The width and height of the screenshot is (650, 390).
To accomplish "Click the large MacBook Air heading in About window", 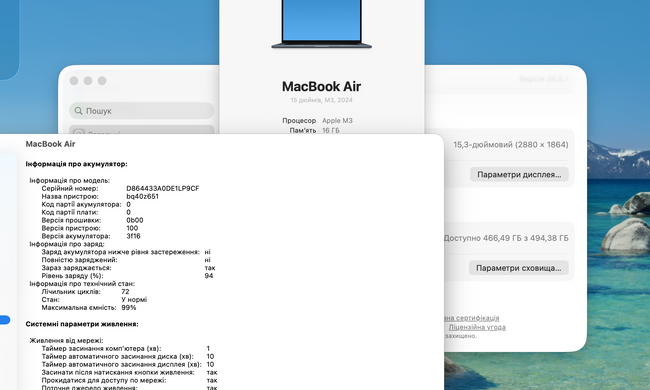I will 321,87.
